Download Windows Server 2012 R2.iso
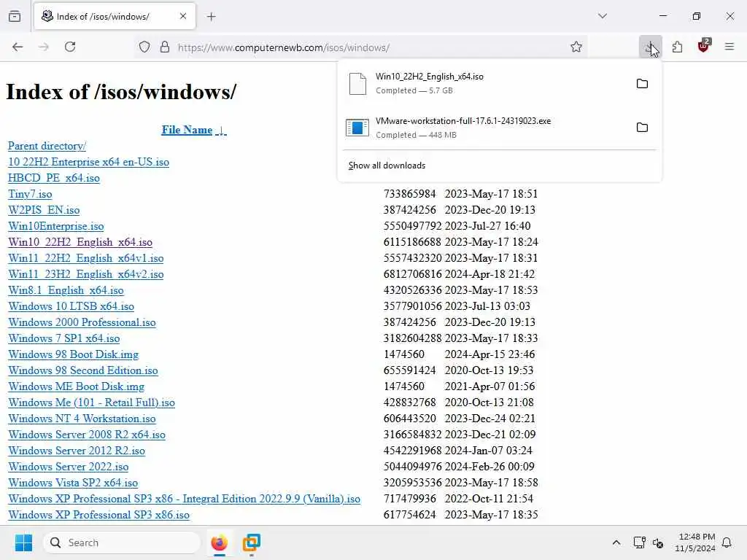 click(x=77, y=451)
